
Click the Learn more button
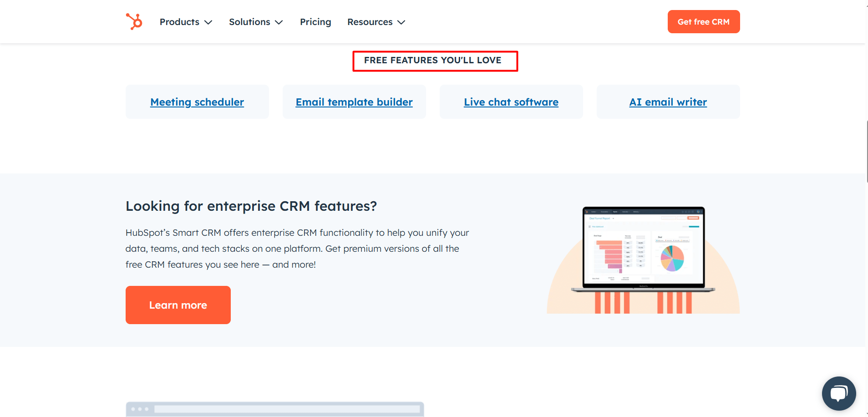(x=178, y=305)
